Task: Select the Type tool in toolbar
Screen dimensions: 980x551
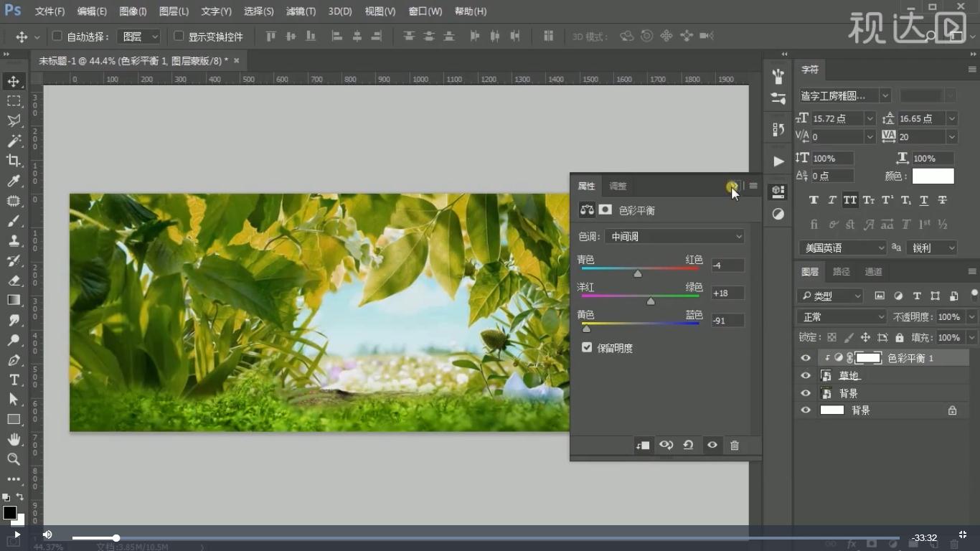Action: tap(14, 380)
